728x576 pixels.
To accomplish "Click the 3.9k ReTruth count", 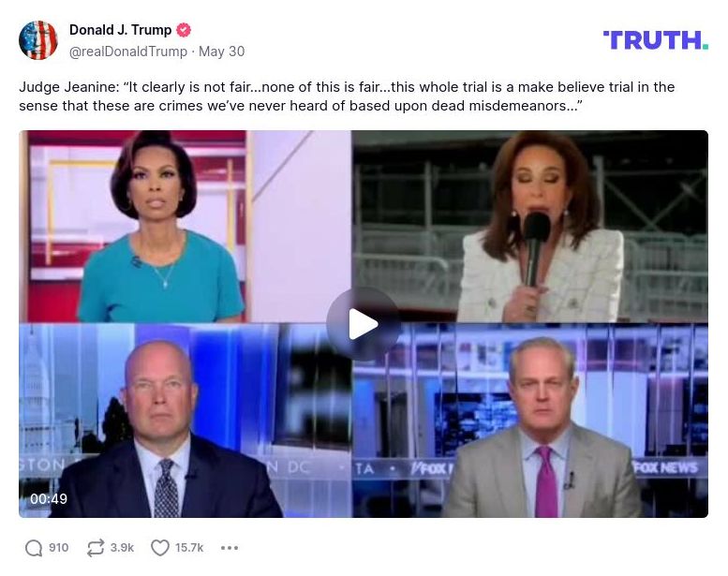I will tap(122, 548).
